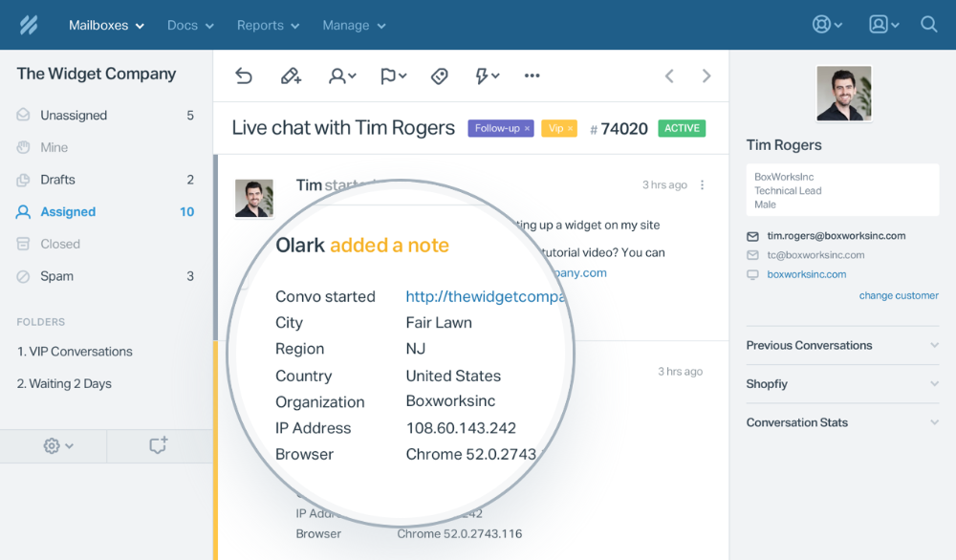Create a note using the pencil icon
This screenshot has height=560, width=956.
point(293,75)
